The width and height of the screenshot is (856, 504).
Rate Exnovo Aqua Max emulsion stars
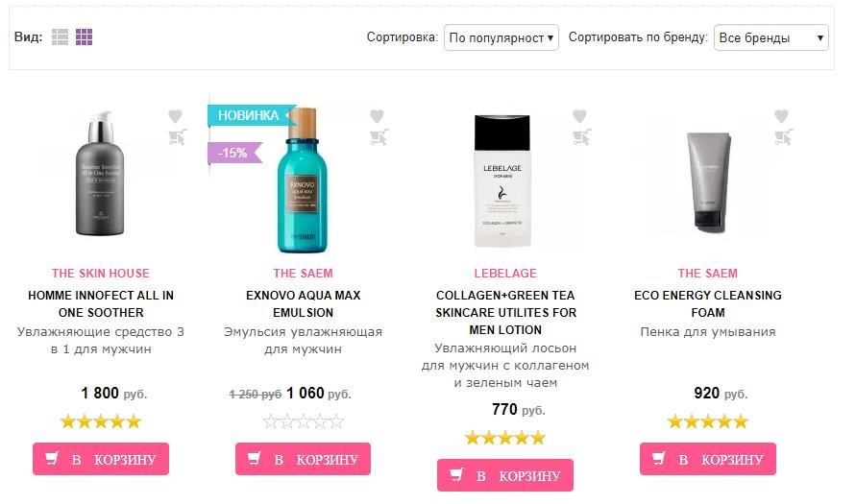(x=304, y=421)
